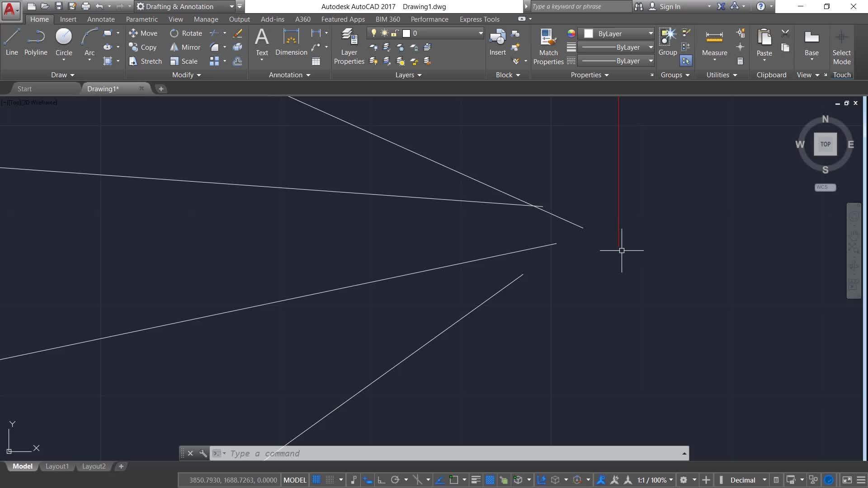Click the command line input field
The image size is (868, 488).
pos(452,453)
